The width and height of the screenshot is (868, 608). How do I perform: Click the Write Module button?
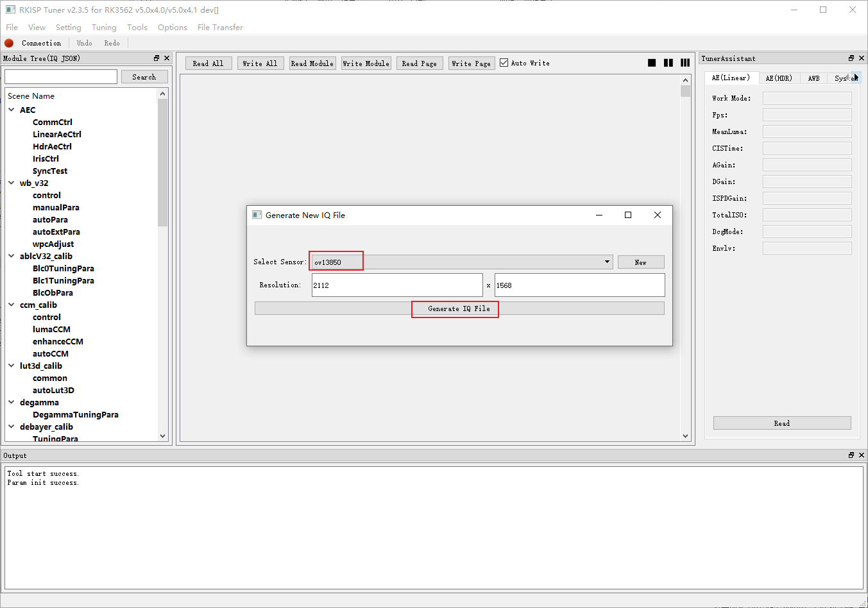(x=366, y=63)
